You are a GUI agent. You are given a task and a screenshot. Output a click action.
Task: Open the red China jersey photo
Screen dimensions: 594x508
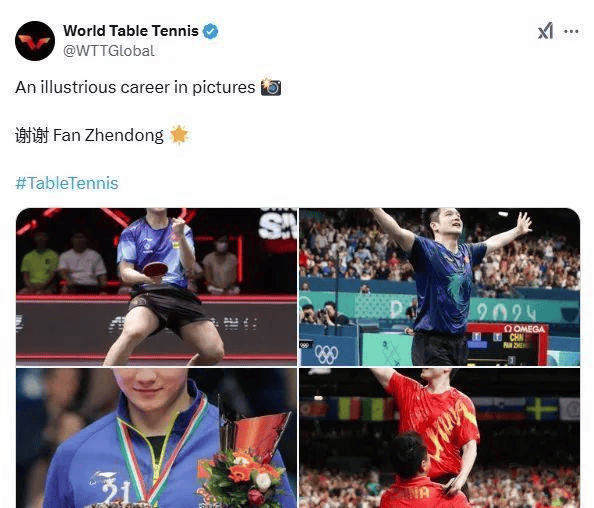439,438
